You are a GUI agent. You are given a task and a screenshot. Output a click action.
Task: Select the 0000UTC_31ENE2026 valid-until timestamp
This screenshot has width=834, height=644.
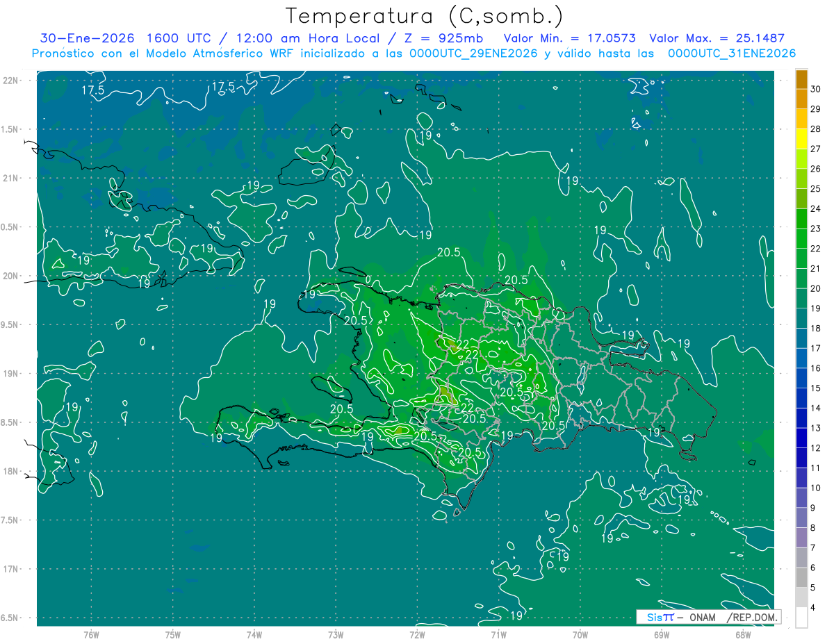click(x=731, y=53)
